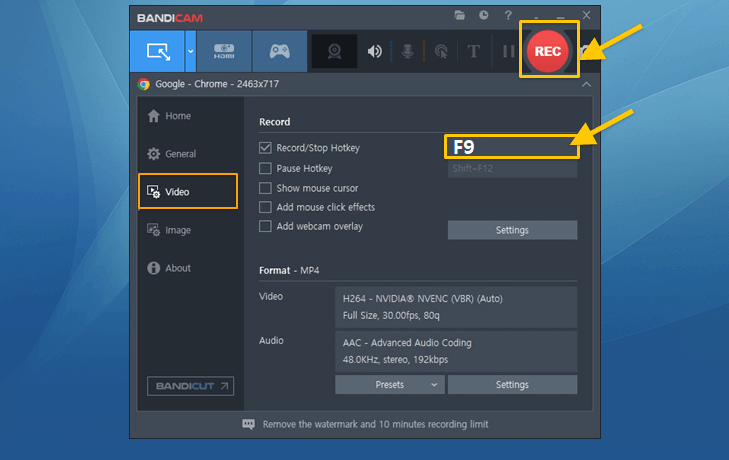Toggle the speaker sound icon
Image resolution: width=729 pixels, height=460 pixels.
375,51
